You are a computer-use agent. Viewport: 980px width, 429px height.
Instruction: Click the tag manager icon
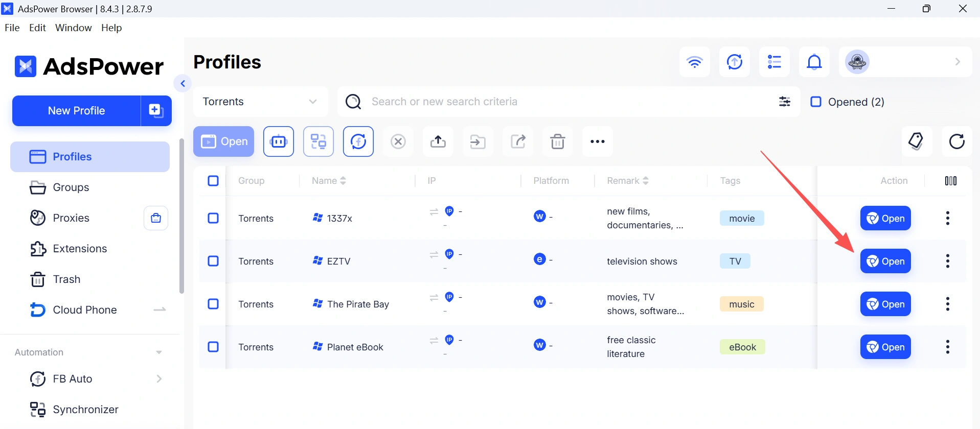(x=917, y=141)
